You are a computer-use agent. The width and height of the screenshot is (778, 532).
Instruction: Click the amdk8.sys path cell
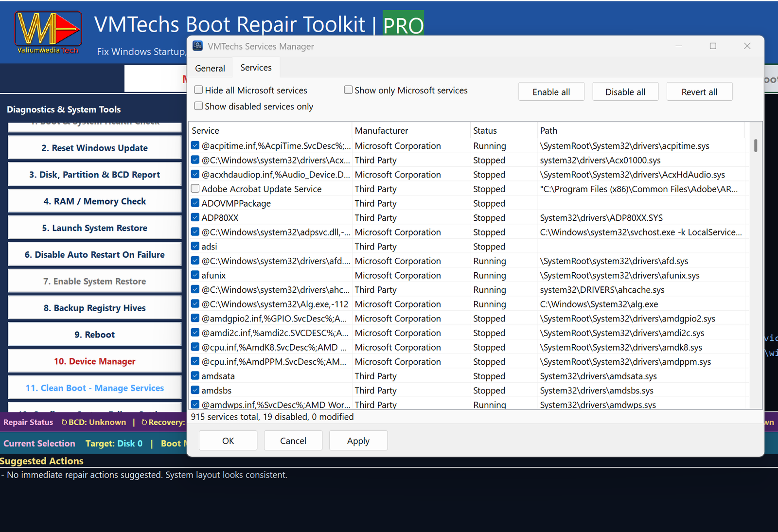pyautogui.click(x=641, y=347)
